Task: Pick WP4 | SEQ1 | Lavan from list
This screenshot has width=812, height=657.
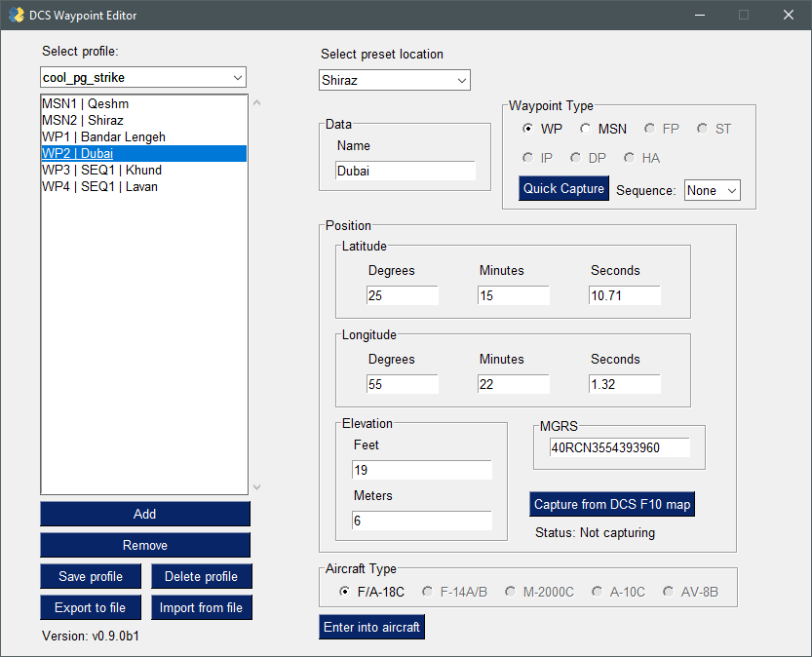Action: pyautogui.click(x=99, y=186)
